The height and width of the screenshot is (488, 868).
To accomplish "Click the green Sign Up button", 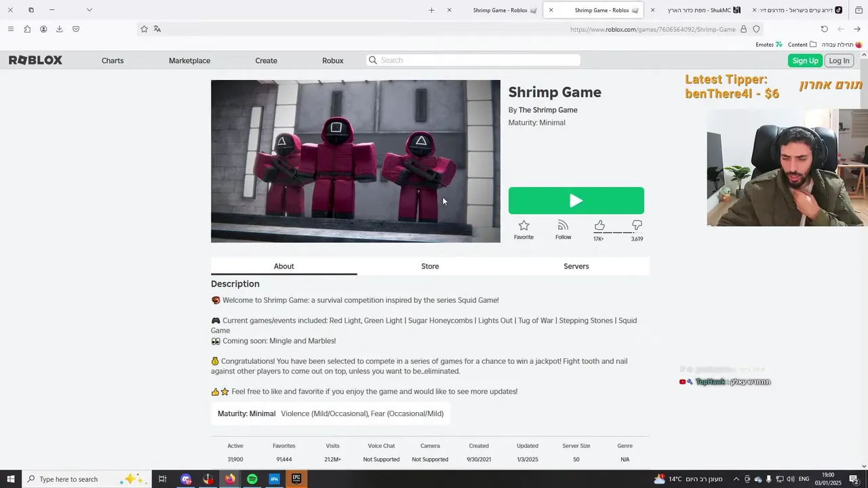I will pos(805,60).
